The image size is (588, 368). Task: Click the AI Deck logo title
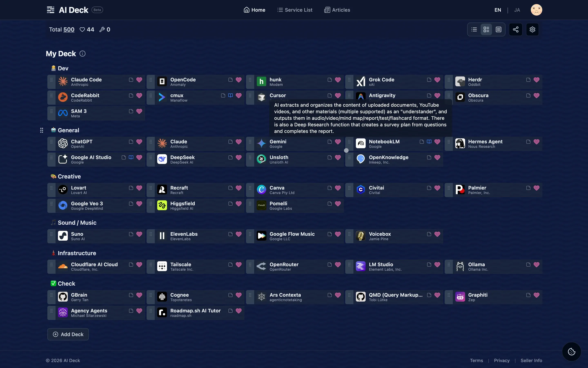[74, 10]
